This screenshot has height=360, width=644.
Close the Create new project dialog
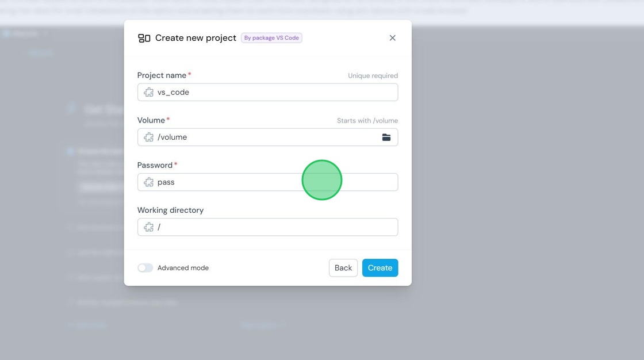pos(392,38)
